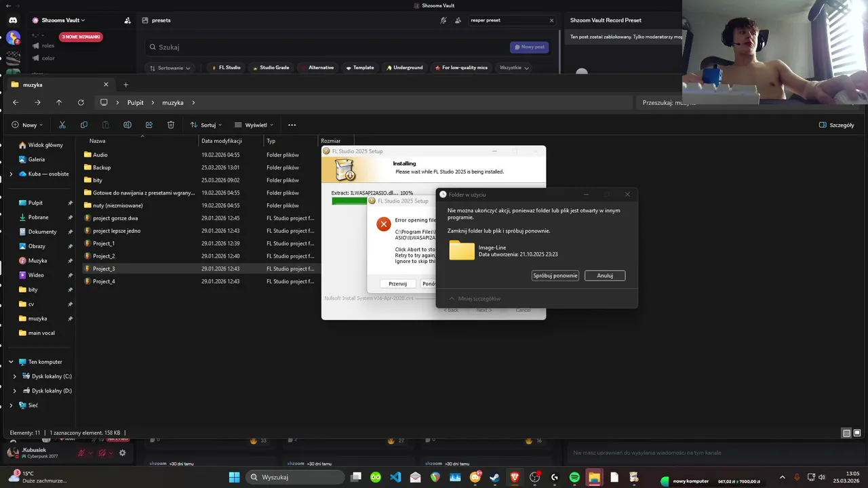Click the Delete trash icon in Explorer toolbar

point(171,125)
